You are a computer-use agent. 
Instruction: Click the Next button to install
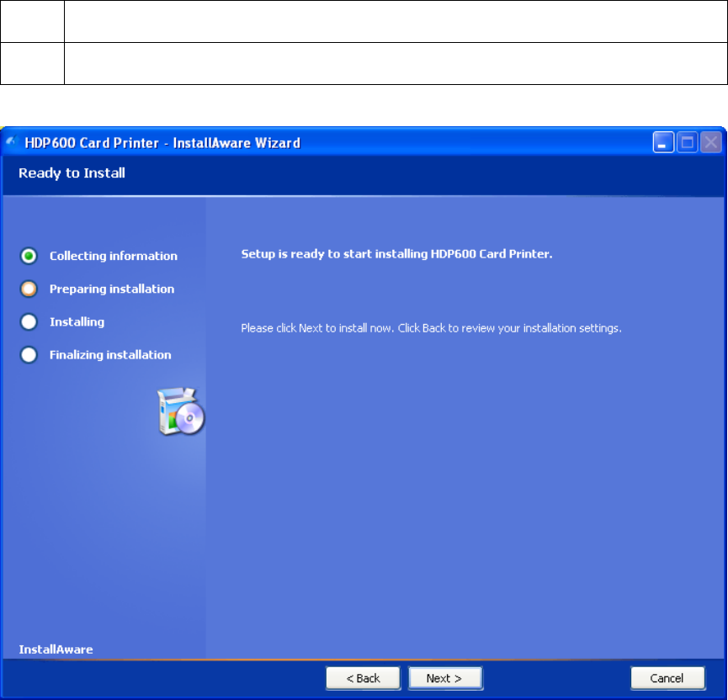click(445, 678)
